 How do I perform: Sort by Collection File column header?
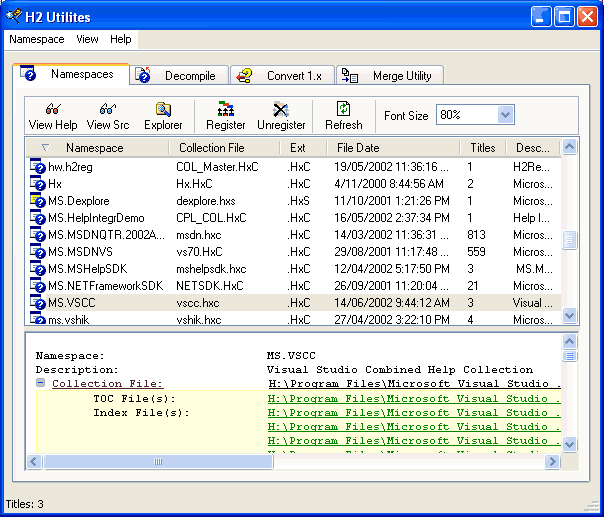tap(224, 148)
